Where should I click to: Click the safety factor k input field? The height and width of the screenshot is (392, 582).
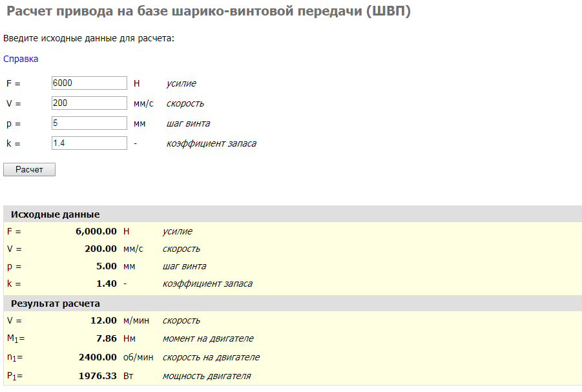click(x=89, y=143)
